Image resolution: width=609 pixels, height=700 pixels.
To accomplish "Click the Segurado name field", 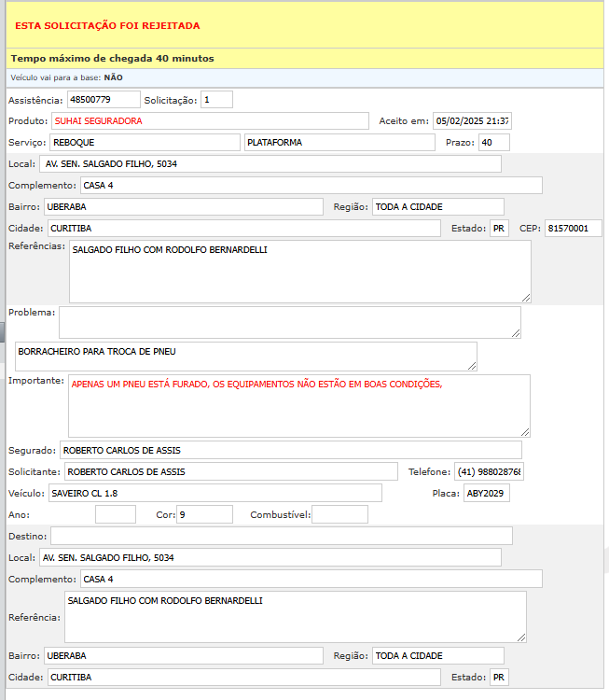I will coord(290,450).
